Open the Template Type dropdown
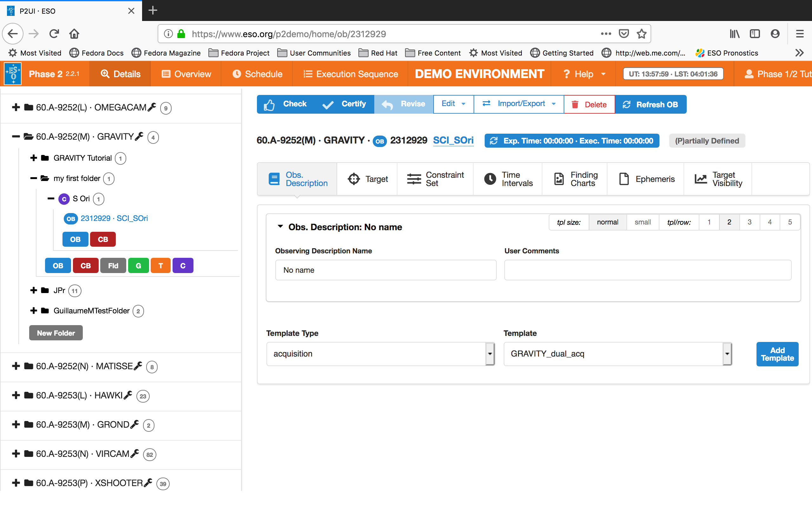Screen dimensions: 812x508 coord(381,354)
